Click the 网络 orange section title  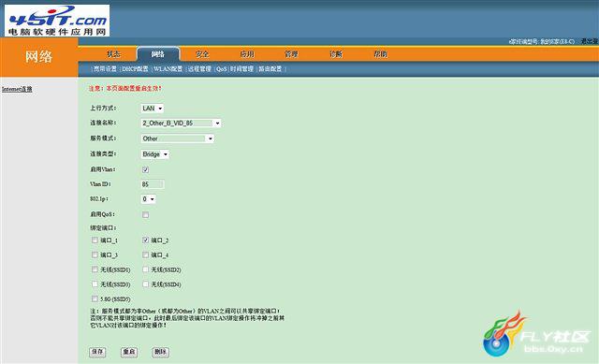click(x=38, y=56)
